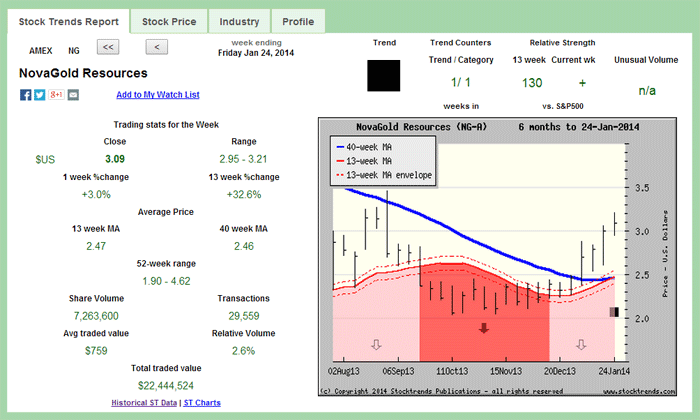Share via Google+ icon
Screen dimensions: 700x420
[56, 95]
